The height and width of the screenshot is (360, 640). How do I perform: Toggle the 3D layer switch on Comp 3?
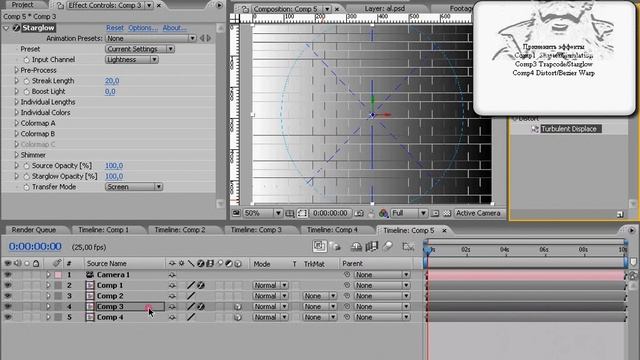238,307
